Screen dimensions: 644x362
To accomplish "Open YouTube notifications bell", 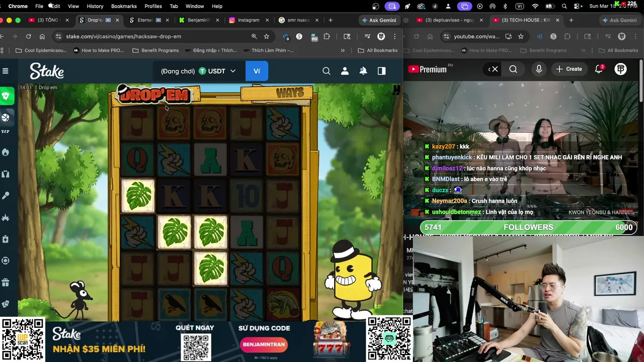I will [x=599, y=69].
